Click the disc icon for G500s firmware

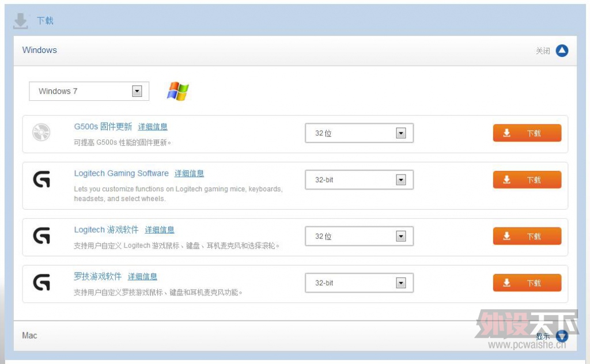41,132
